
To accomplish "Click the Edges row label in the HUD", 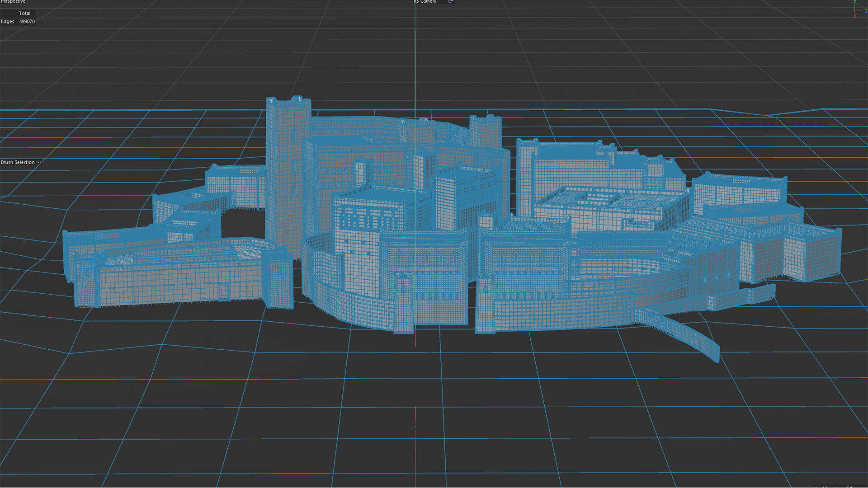I will 7,21.
